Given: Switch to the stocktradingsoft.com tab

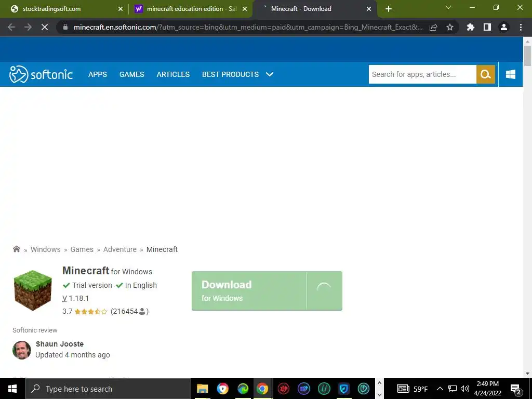Looking at the screenshot, I should (x=64, y=9).
